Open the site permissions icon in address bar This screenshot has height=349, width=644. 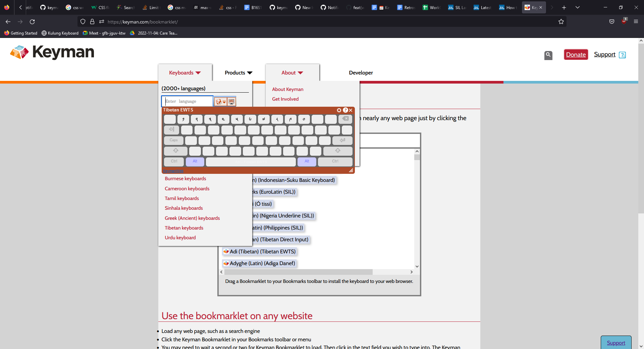(x=102, y=22)
